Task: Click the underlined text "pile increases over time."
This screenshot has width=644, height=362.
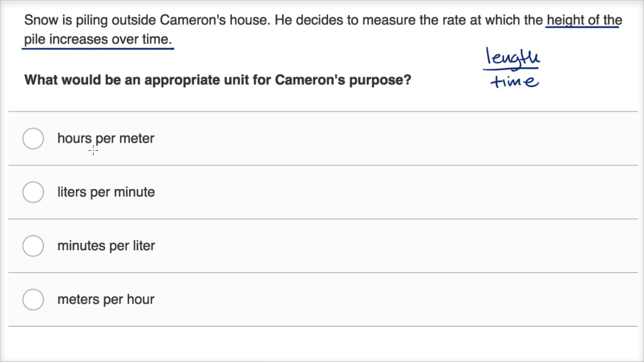Action: click(98, 40)
